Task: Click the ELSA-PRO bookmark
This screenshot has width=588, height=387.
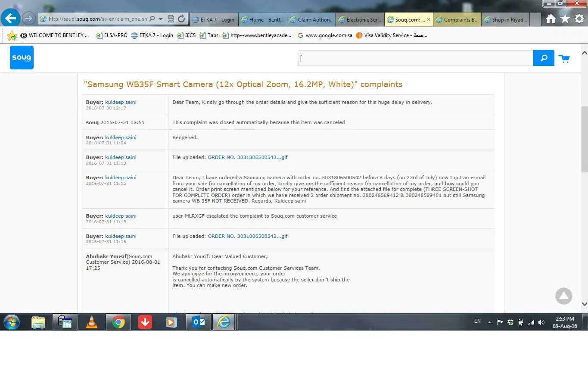Action: 112,35
